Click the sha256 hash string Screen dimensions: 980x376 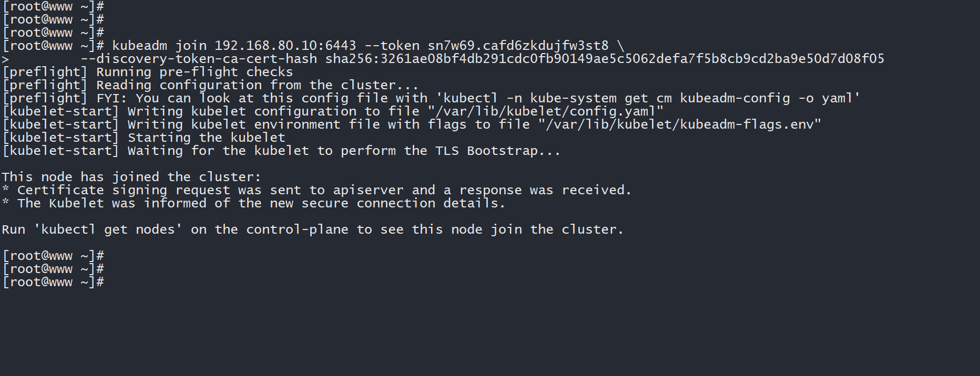[x=605, y=59]
